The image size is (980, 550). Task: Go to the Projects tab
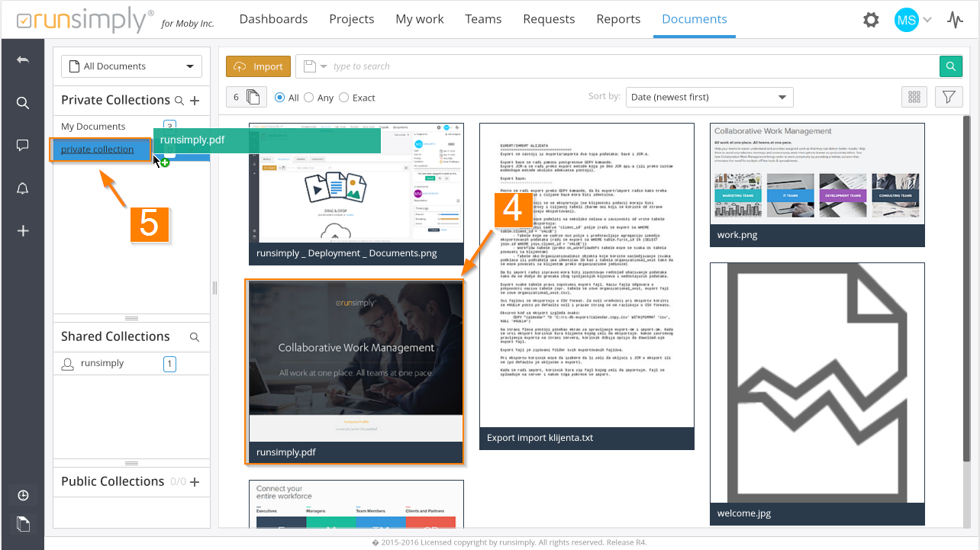point(351,19)
